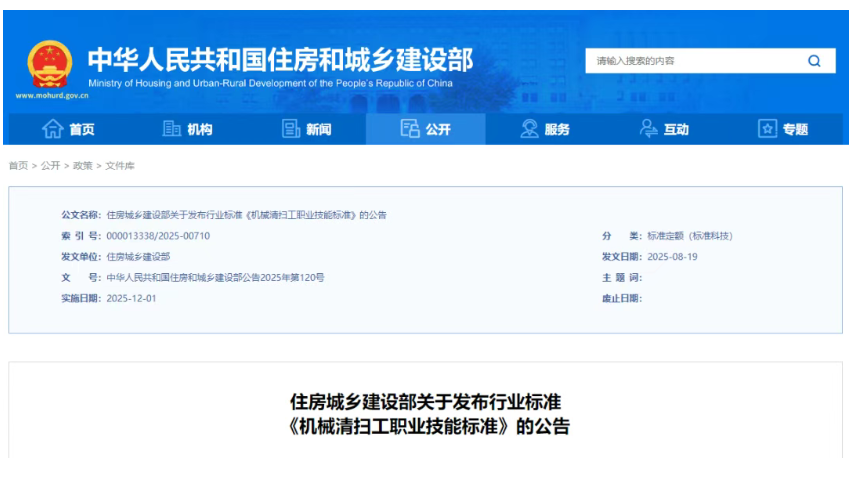This screenshot has width=854, height=480.
Task: Click 首页 in the breadcrumb
Action: pyautogui.click(x=18, y=165)
